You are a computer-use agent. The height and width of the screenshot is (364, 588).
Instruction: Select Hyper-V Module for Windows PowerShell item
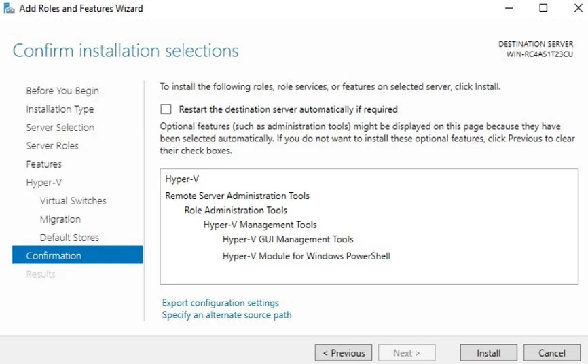pos(306,256)
